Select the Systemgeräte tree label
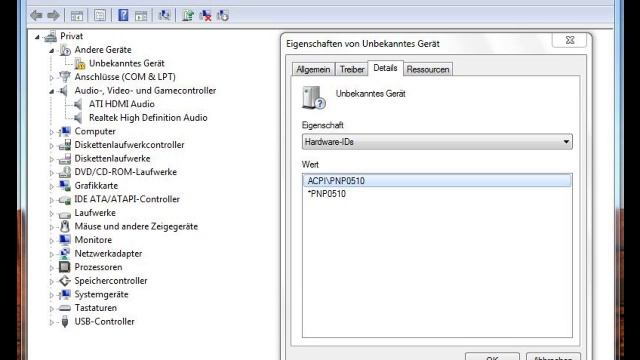 point(101,294)
